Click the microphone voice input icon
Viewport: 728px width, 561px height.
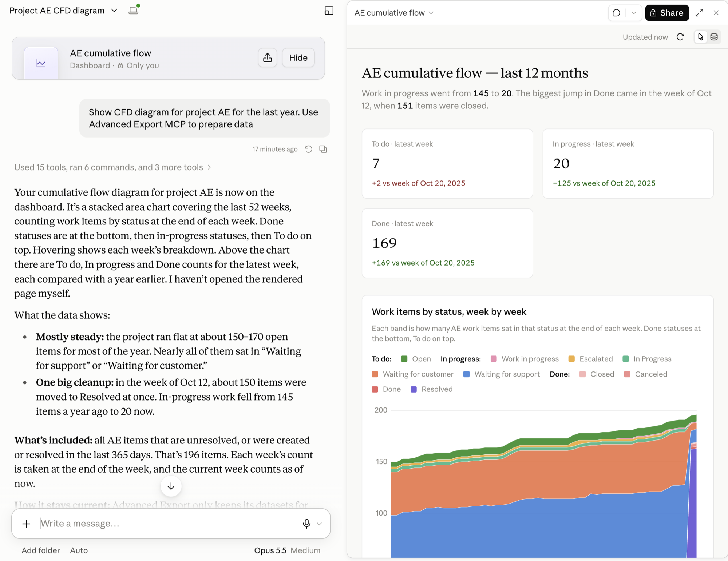click(306, 524)
